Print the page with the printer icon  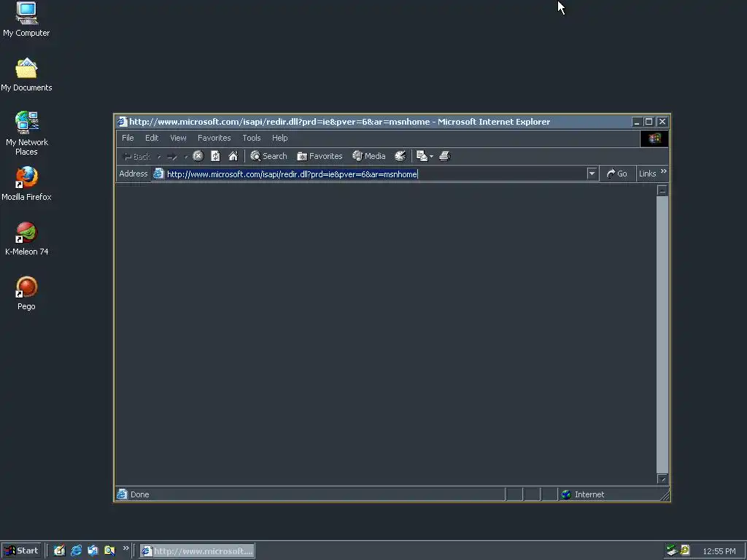[x=445, y=156]
